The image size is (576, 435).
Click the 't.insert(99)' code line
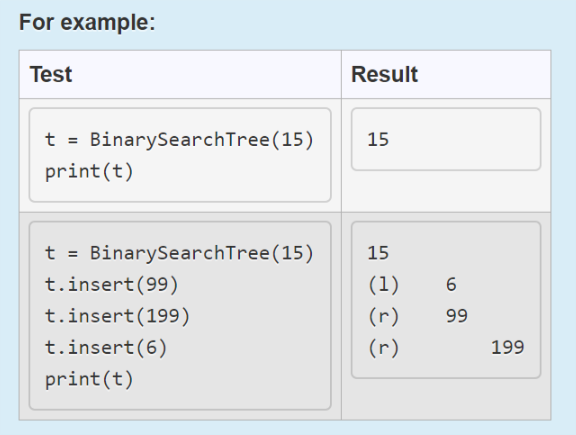coord(111,285)
